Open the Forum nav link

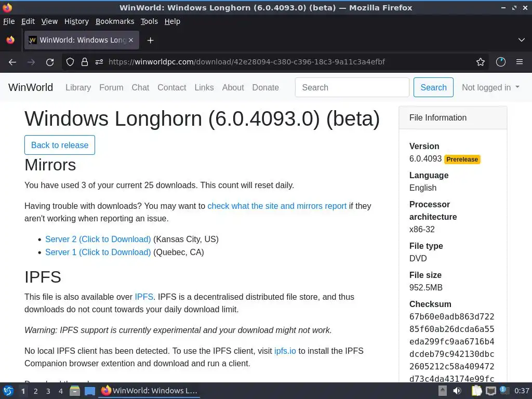(111, 87)
